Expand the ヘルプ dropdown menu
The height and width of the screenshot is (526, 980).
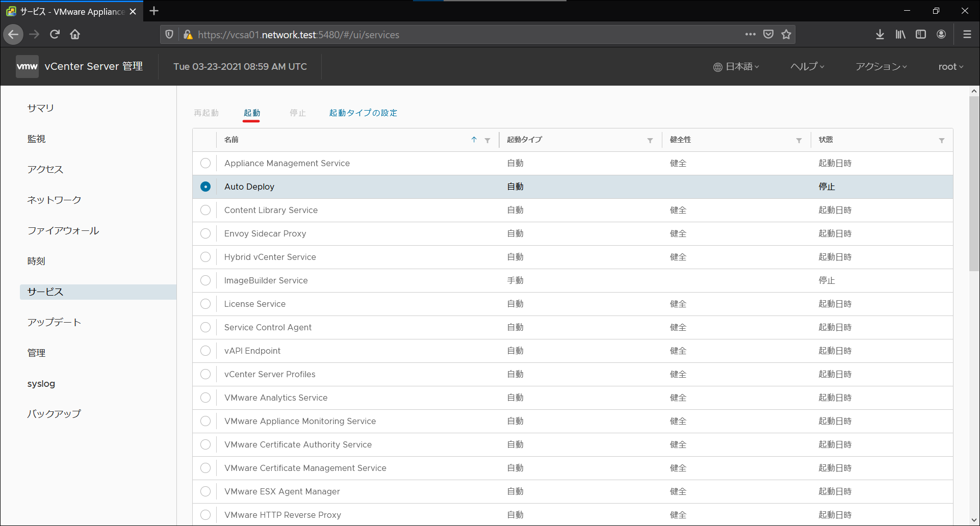pos(807,67)
